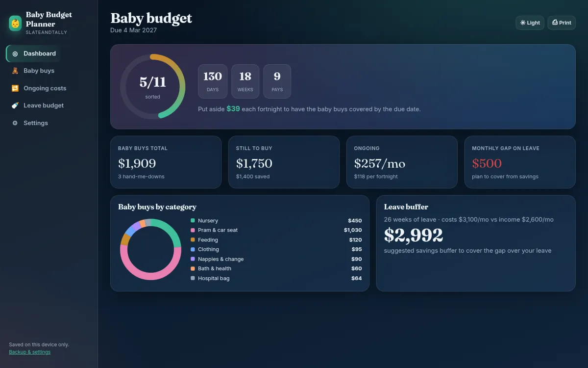Click the orange Bath & health swatch
The height and width of the screenshot is (368, 588).
click(193, 268)
